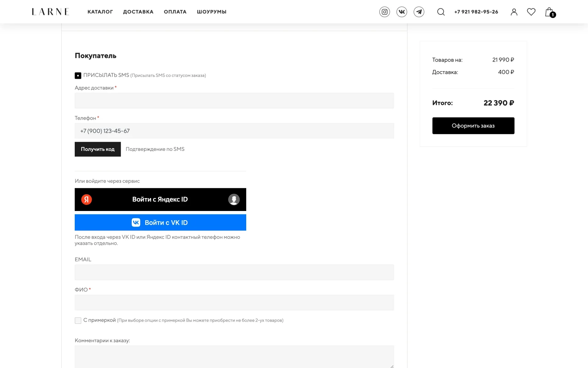Screen dimensions: 588x368
Task: Enable the 'С примеркой' checkbox
Action: (x=78, y=320)
